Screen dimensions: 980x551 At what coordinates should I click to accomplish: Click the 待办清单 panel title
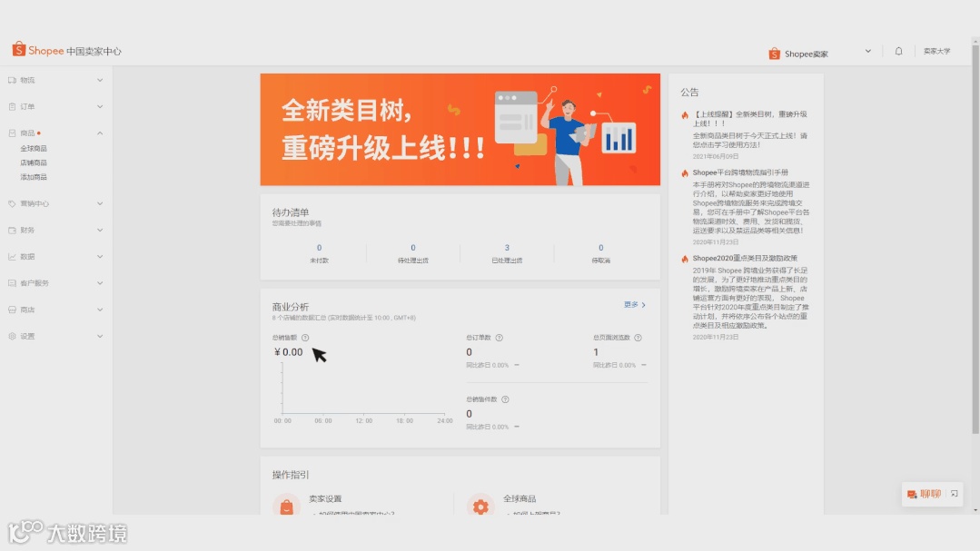click(290, 212)
